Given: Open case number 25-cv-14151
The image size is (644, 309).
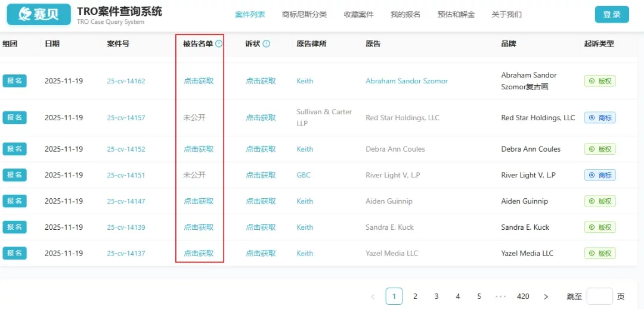Looking at the screenshot, I should coord(126,176).
